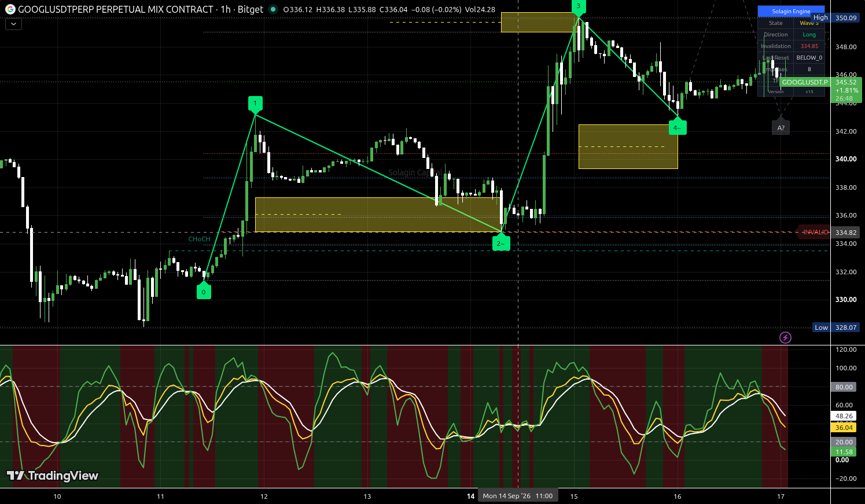Click the 334.82 invalidation price tag

846,233
